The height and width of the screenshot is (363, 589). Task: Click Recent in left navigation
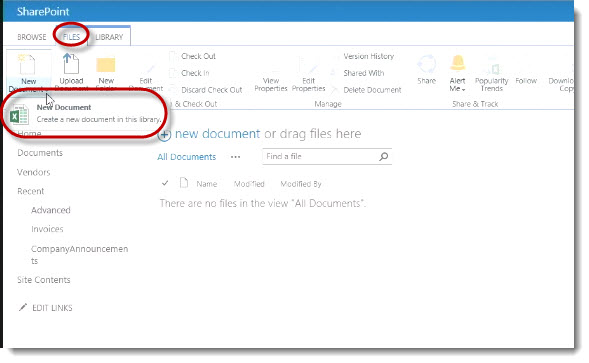coord(30,191)
